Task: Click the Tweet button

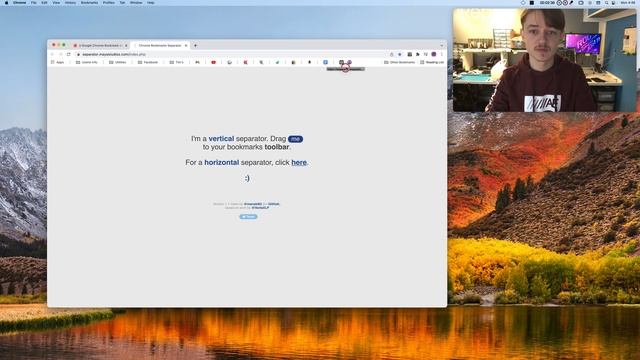Action: tap(248, 217)
